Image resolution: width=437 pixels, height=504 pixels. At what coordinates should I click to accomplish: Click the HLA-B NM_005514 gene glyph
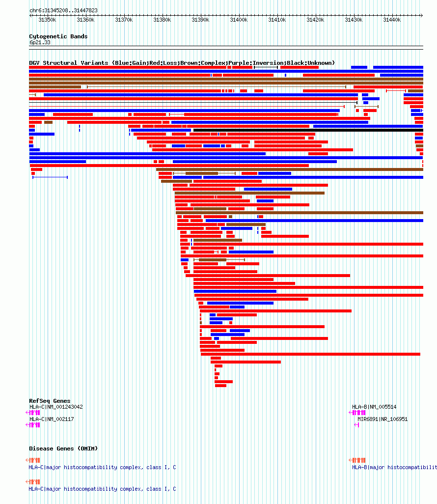(357, 413)
